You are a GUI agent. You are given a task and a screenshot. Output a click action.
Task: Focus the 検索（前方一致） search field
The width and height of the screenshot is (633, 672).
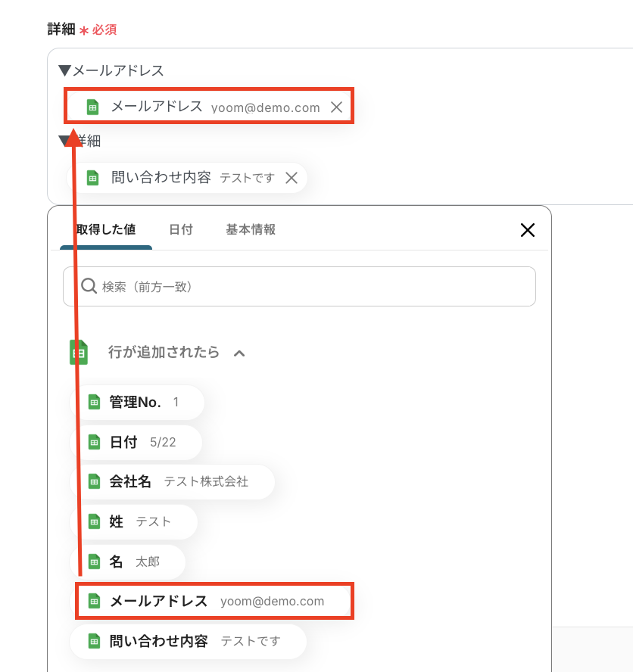tap(299, 286)
